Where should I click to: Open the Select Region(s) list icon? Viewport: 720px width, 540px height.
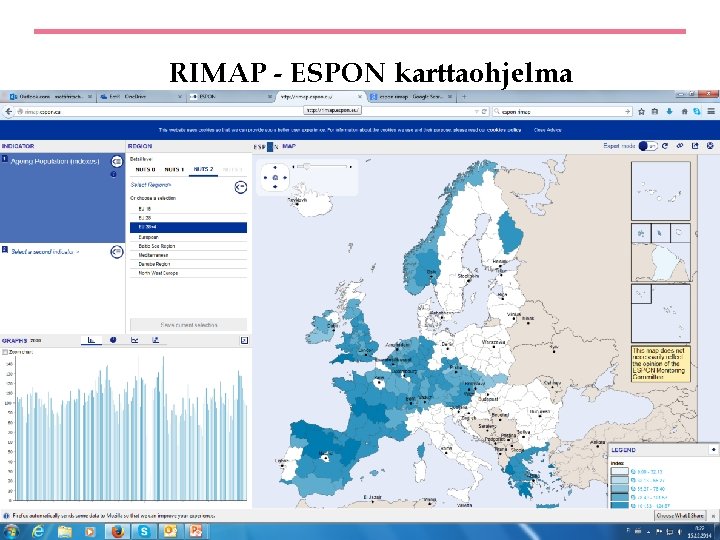point(241,187)
